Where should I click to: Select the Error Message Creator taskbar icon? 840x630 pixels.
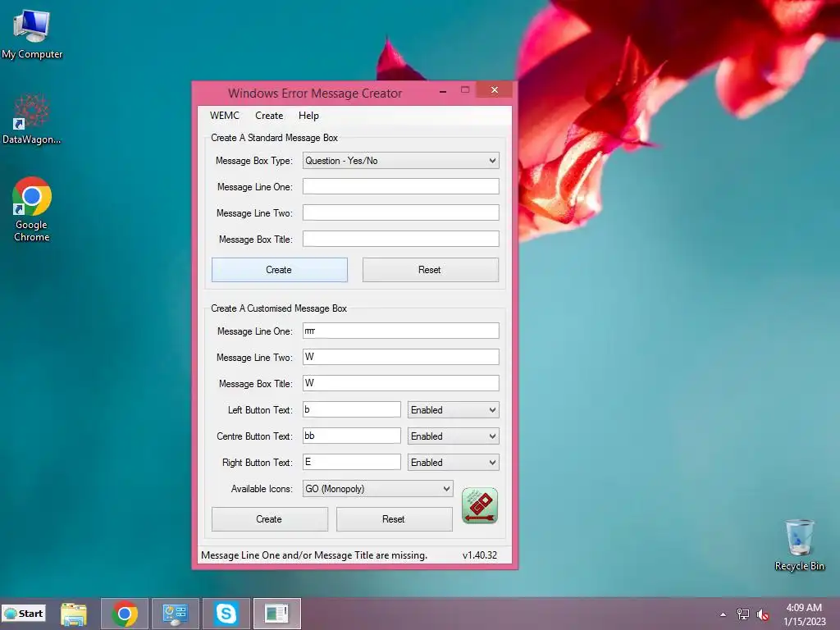click(277, 614)
